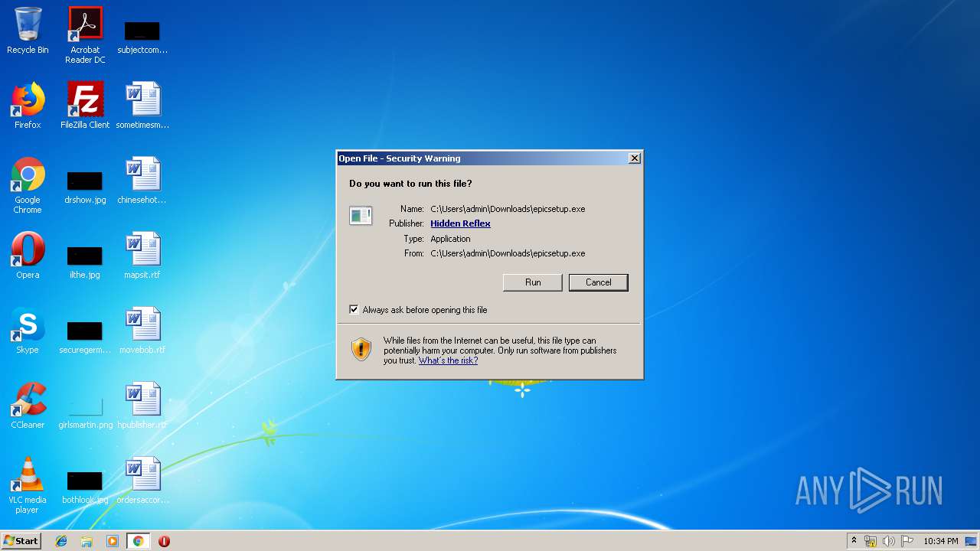Image resolution: width=980 pixels, height=551 pixels.
Task: Select the drshow.jpg image file
Action: click(x=85, y=187)
